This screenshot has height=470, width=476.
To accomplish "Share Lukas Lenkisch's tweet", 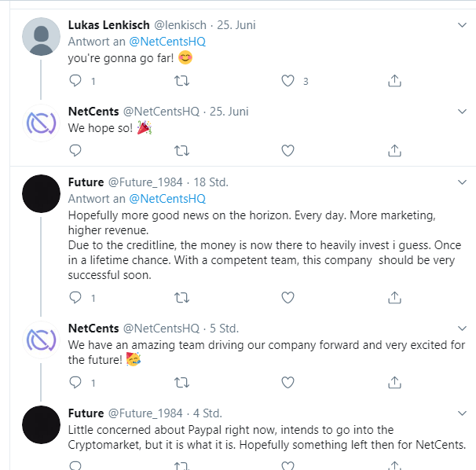I will click(395, 80).
